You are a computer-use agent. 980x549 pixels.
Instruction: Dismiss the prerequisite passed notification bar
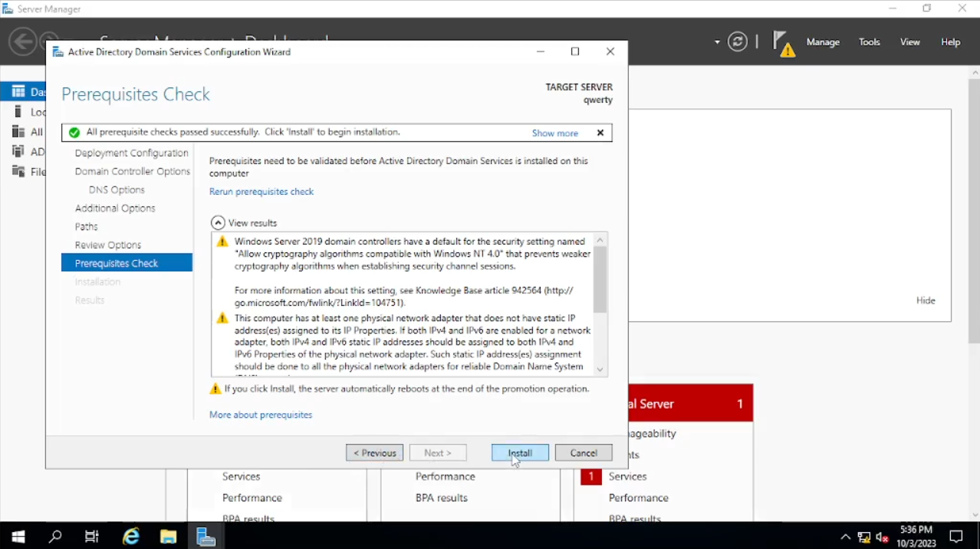click(600, 133)
